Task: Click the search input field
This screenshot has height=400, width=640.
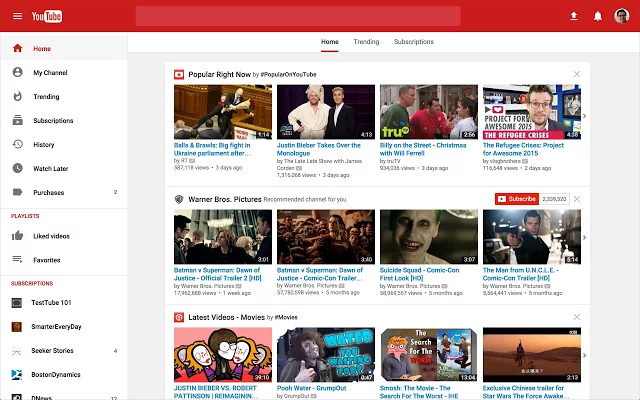Action: [x=298, y=16]
